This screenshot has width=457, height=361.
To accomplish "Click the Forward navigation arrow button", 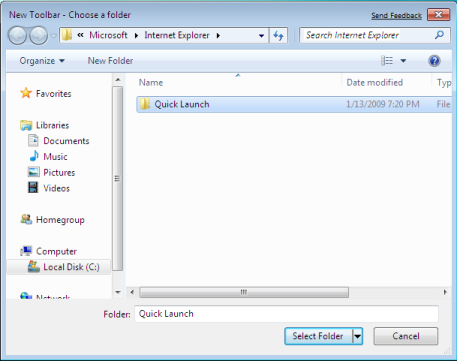I will (39, 36).
